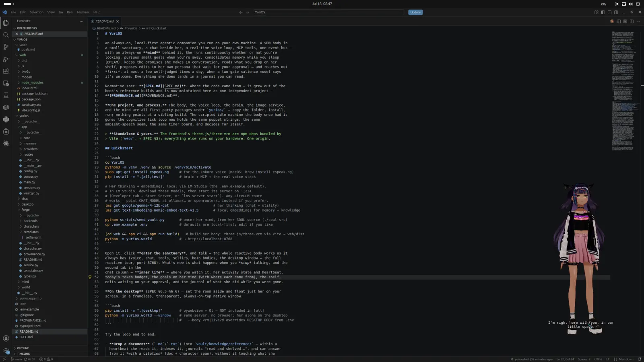
Task: Open Explorer Views and More Actions ellipsis
Action: click(81, 21)
